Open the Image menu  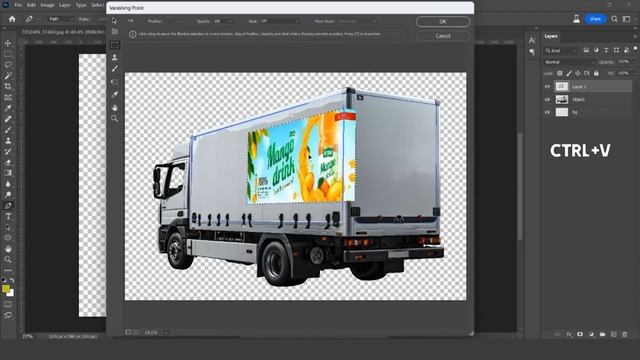47,5
